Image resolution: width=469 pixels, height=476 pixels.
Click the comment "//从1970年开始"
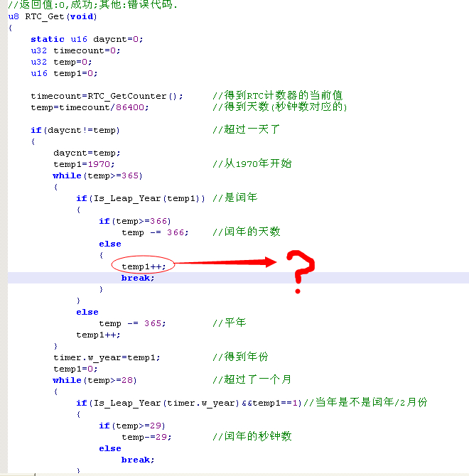[x=252, y=163]
